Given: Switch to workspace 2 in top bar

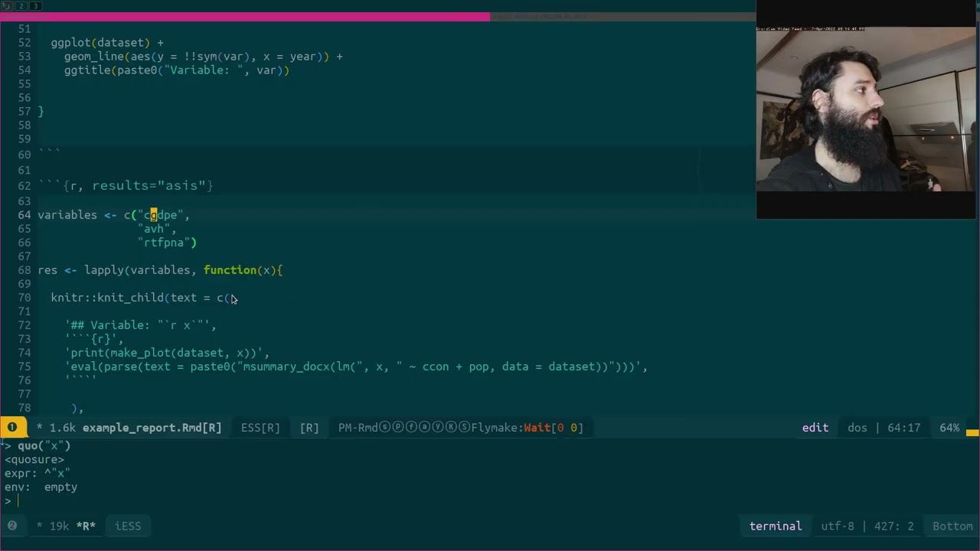Looking at the screenshot, I should click(x=21, y=5).
